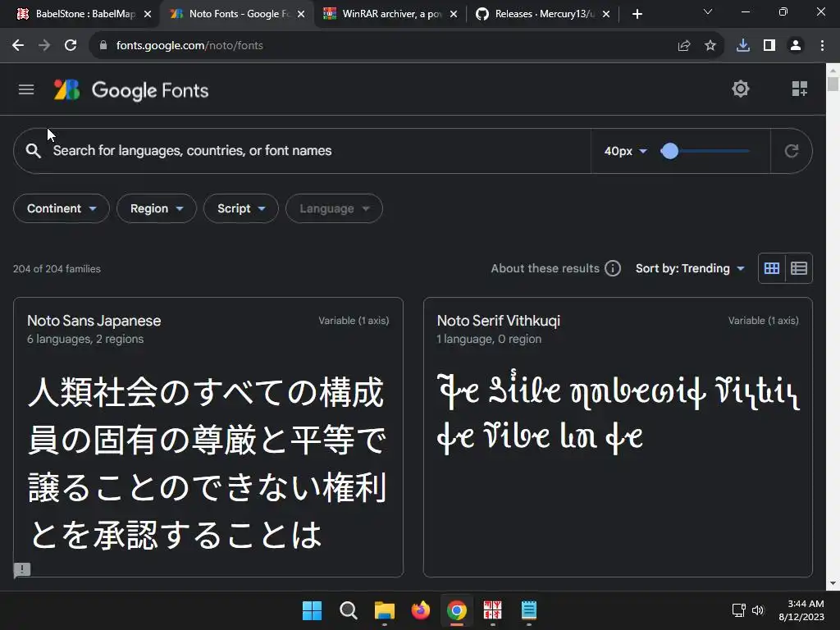
Task: Open the Chrome three-dot menu
Action: click(x=822, y=46)
